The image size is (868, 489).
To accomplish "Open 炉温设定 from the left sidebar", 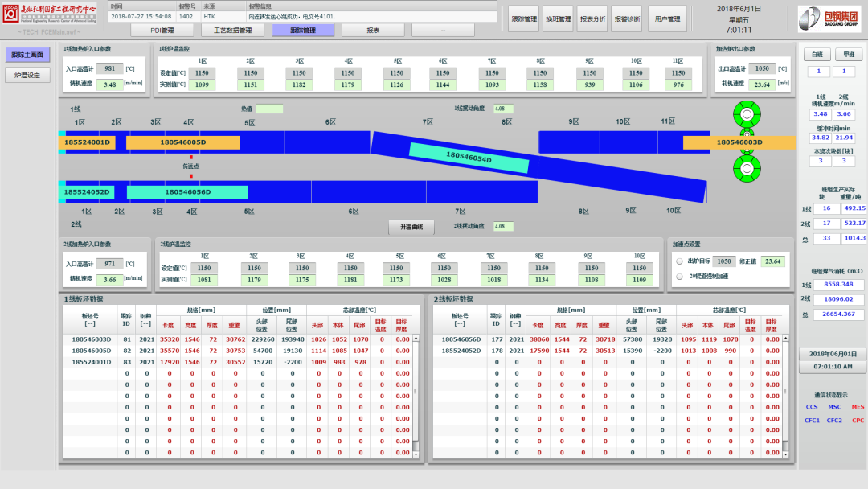I will point(27,75).
